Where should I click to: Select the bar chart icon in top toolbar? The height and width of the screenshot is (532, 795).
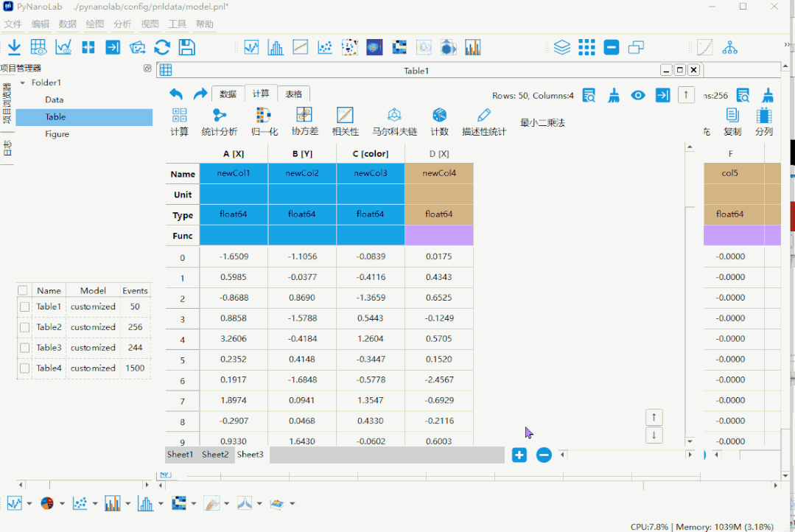tap(472, 47)
